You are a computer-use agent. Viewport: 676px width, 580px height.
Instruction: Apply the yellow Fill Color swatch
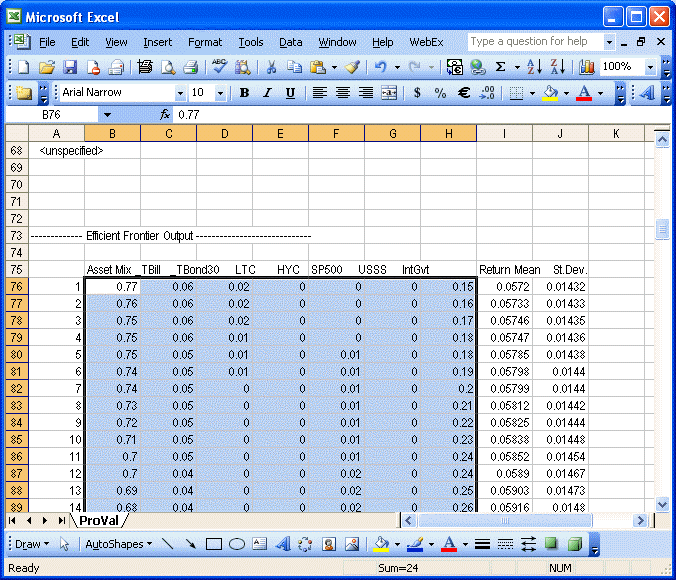549,93
